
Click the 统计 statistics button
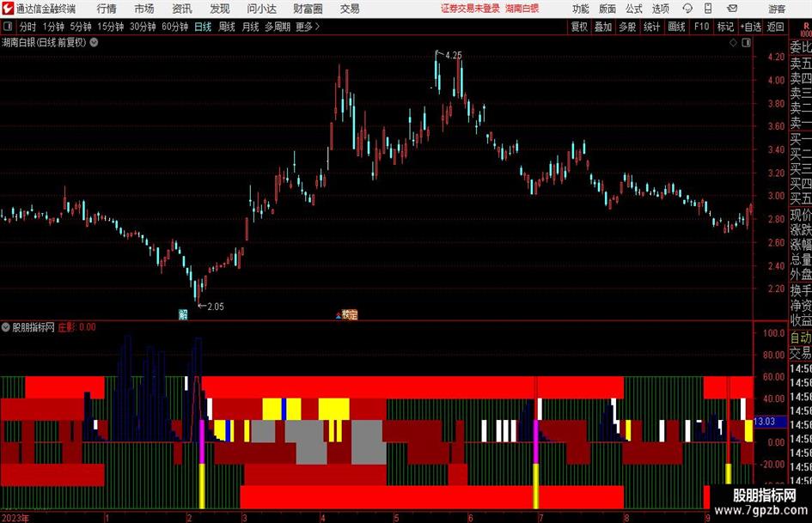651,27
